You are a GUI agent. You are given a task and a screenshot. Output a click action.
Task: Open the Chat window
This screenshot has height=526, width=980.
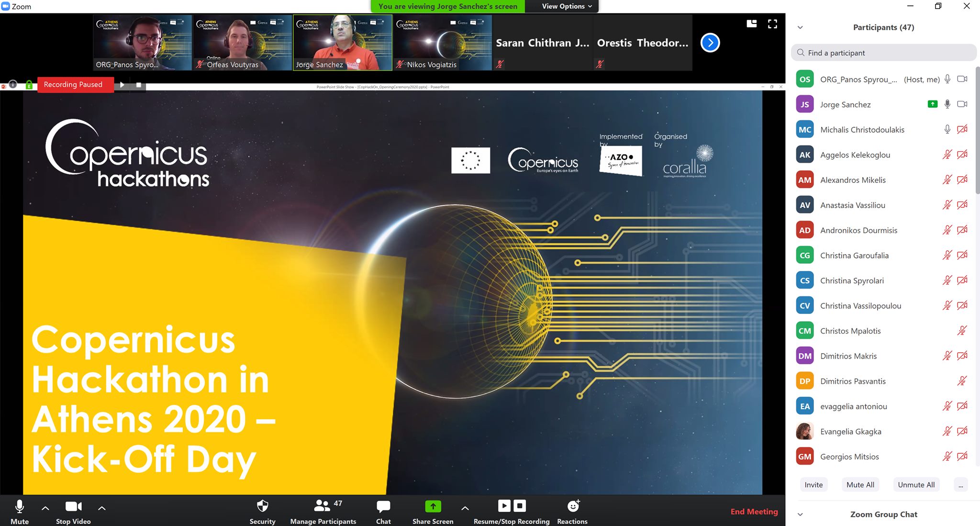pyautogui.click(x=383, y=511)
